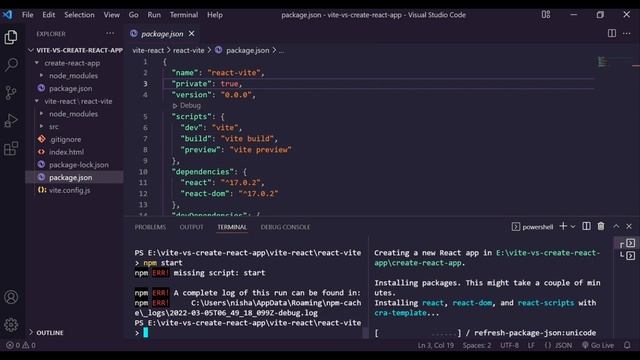640x360 pixels.
Task: Customize layout icon in title bar
Action: 546,15
